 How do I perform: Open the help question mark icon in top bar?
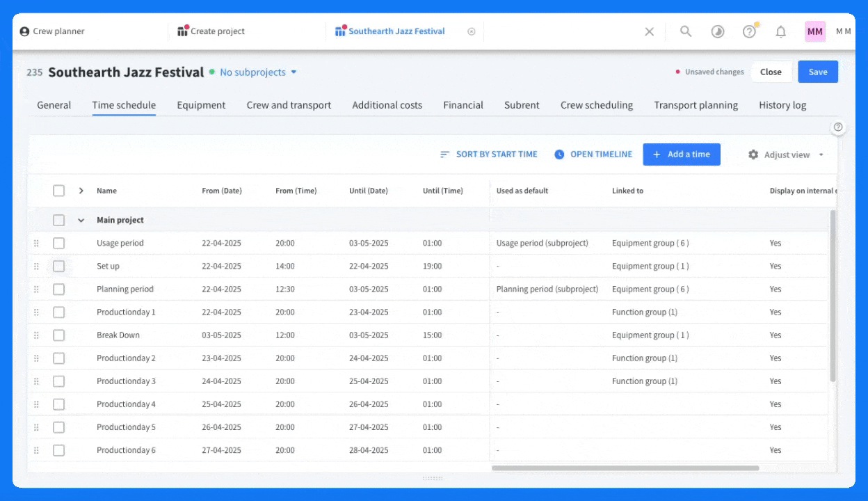pos(750,31)
